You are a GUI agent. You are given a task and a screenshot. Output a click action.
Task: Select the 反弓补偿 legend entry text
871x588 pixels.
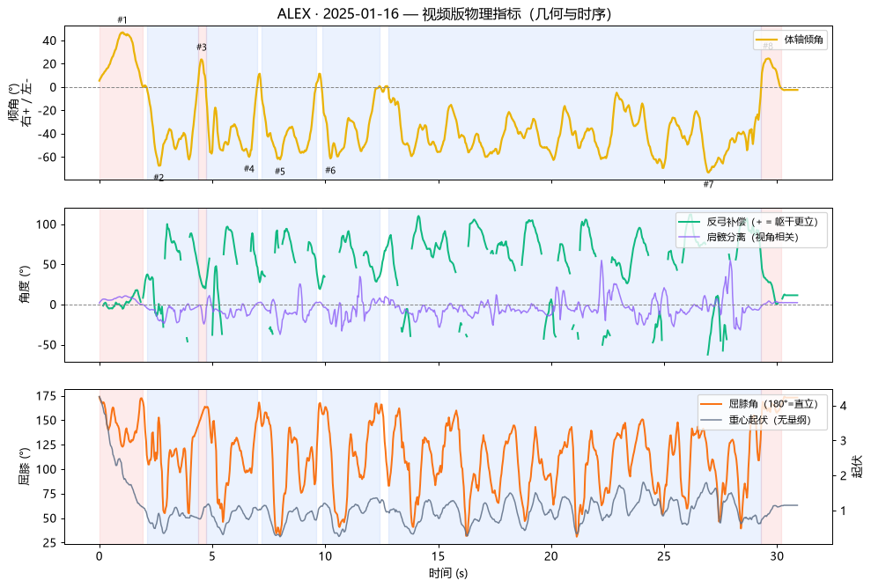(x=762, y=222)
